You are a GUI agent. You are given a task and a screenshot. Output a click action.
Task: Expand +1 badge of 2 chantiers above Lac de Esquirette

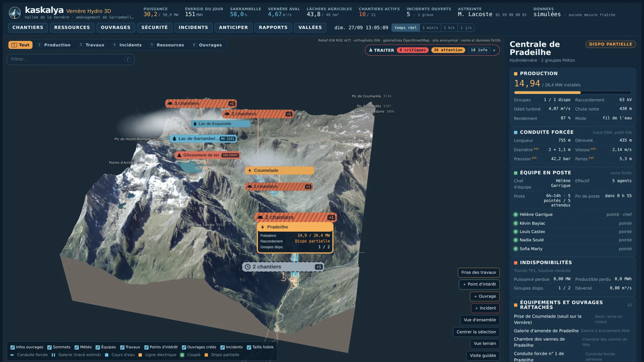[x=289, y=114]
